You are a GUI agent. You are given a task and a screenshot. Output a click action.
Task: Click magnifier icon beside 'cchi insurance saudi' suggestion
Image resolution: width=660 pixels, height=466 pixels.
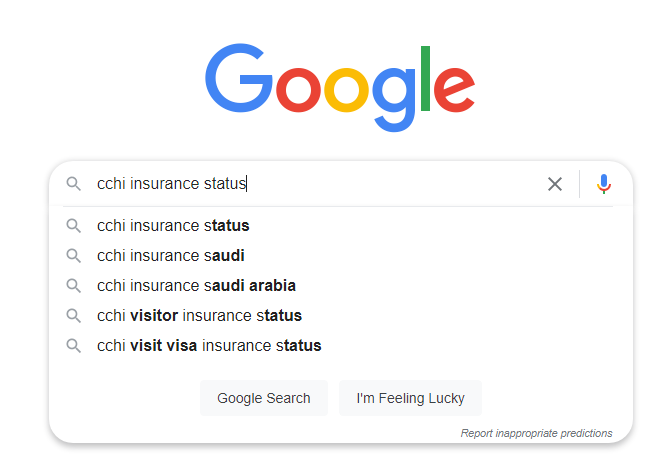tap(74, 256)
